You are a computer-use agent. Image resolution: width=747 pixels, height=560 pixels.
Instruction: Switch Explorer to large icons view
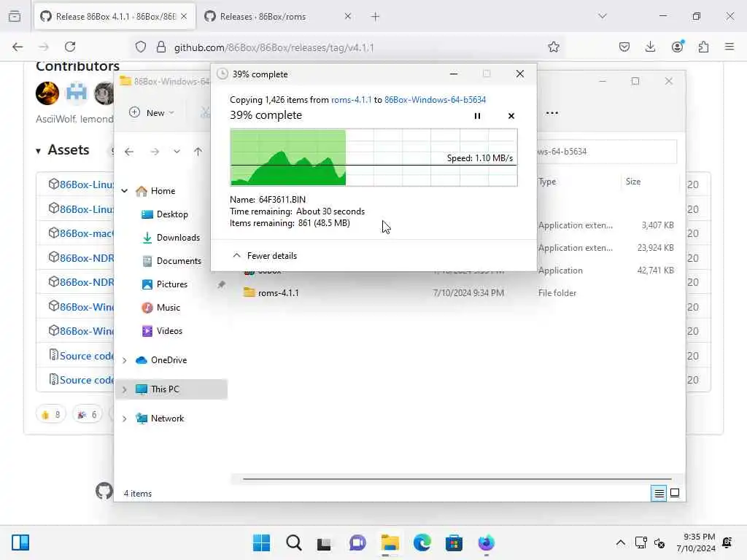click(675, 494)
